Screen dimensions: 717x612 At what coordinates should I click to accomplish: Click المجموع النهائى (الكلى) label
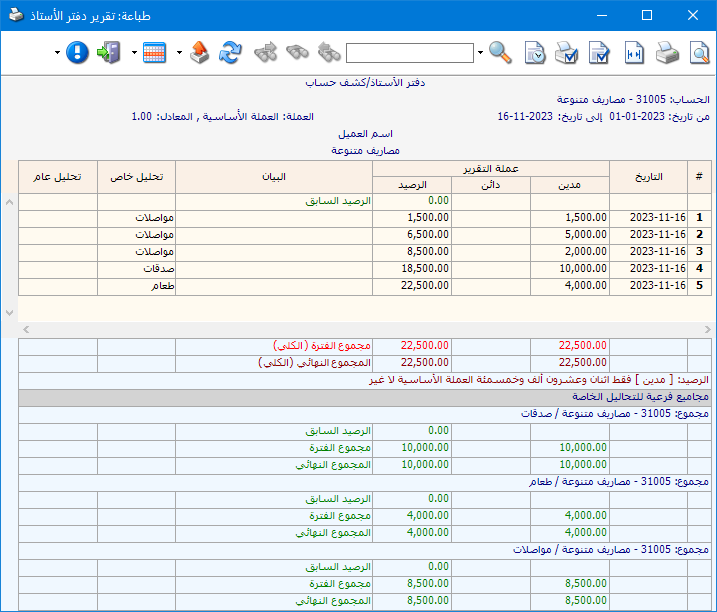315,362
